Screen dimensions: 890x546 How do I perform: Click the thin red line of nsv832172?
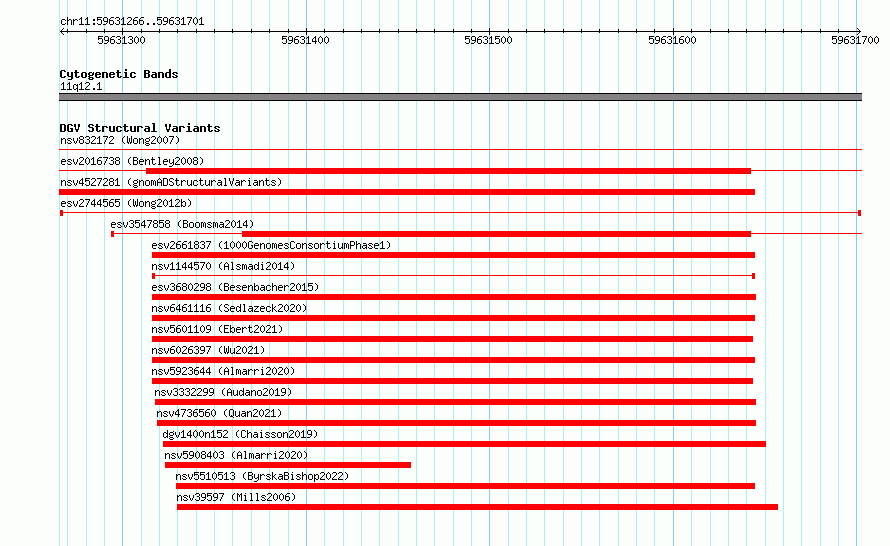[x=460, y=150]
